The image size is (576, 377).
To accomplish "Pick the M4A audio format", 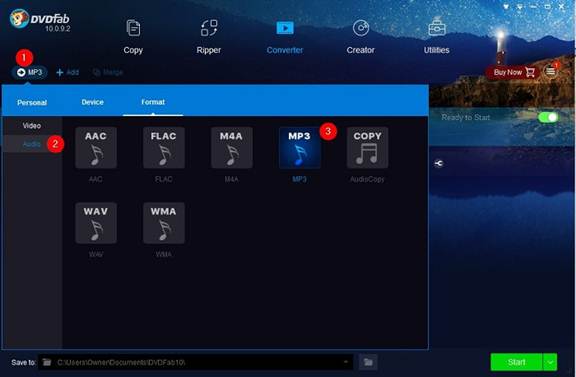I will click(231, 148).
